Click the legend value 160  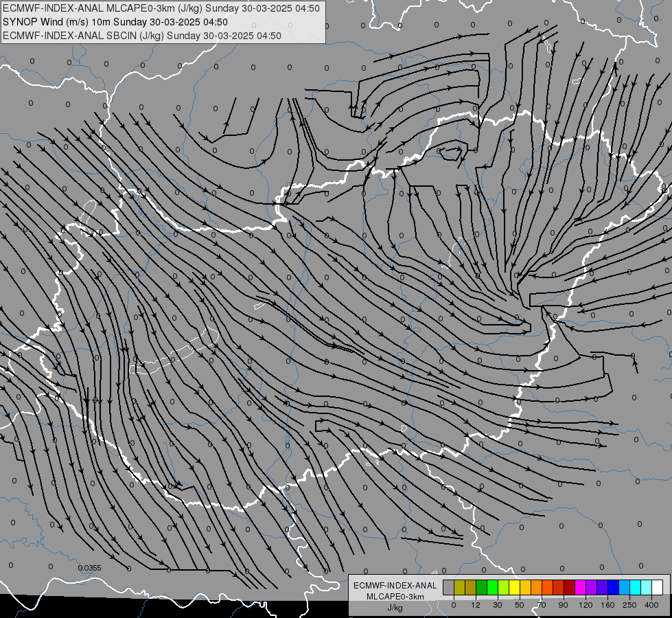pos(607,605)
